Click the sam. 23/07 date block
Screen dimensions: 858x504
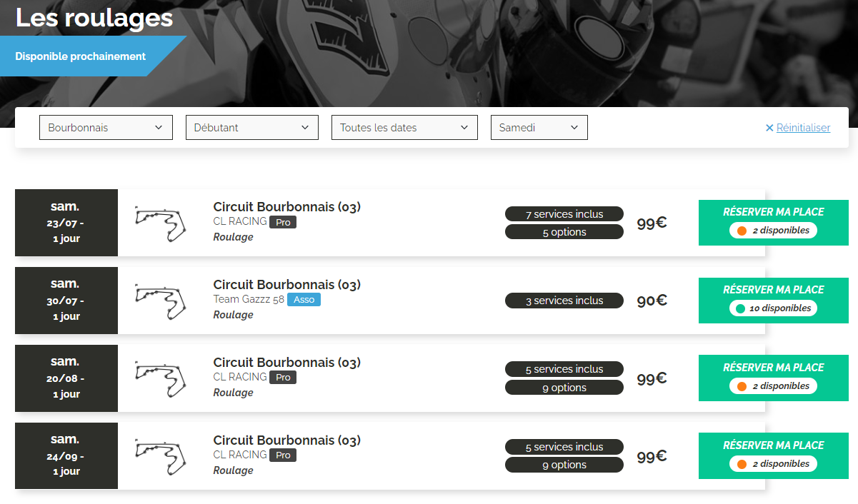[66, 223]
